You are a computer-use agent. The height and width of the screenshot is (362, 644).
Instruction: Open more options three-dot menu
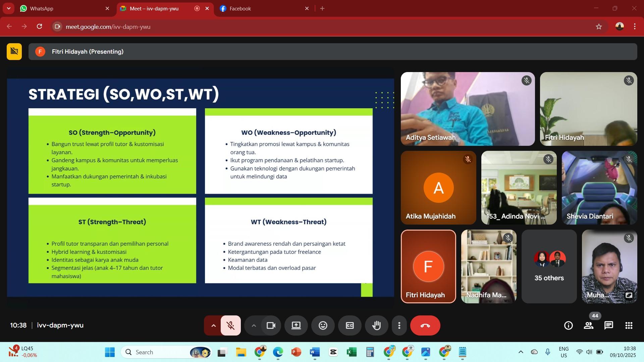[x=399, y=325]
